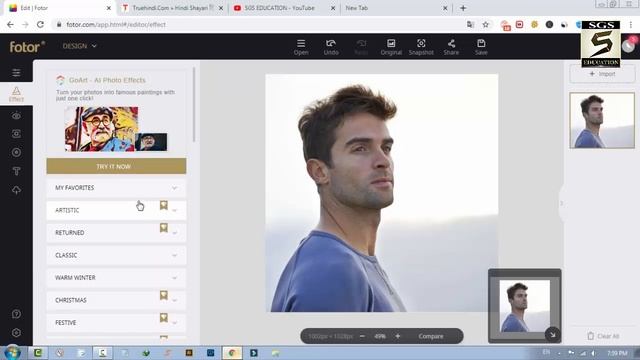Expand the CLASSIC effects category
The width and height of the screenshot is (640, 360).
coord(116,255)
